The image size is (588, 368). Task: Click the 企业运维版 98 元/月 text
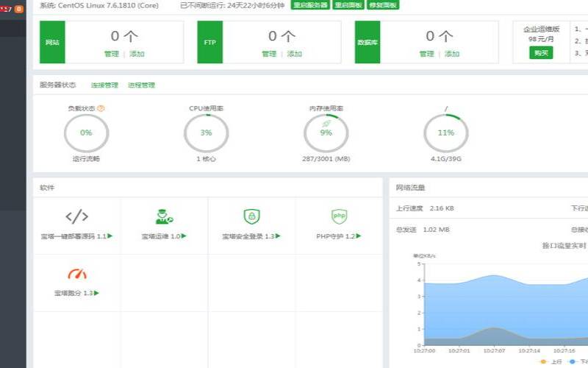(541, 34)
